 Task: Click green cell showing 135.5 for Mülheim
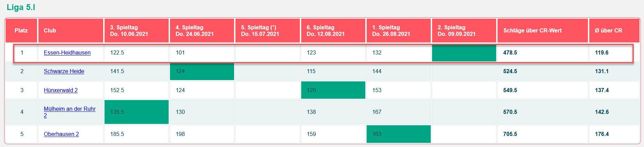click(x=136, y=112)
